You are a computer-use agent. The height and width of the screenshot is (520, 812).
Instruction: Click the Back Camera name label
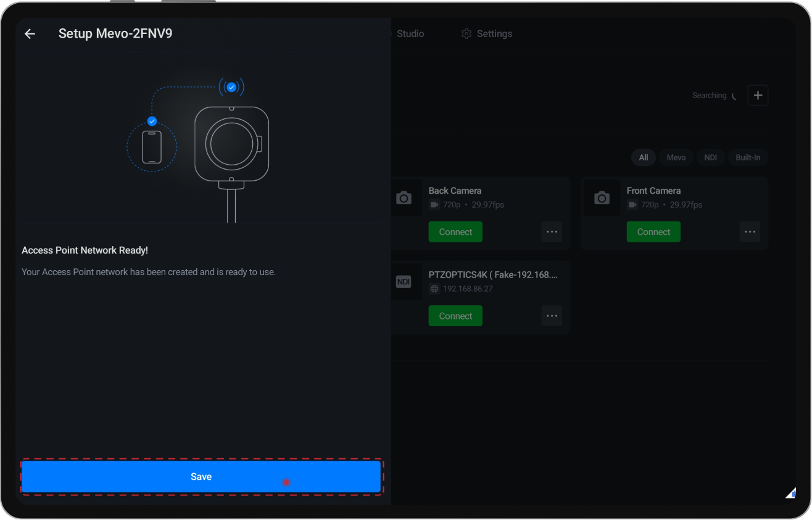click(x=455, y=191)
